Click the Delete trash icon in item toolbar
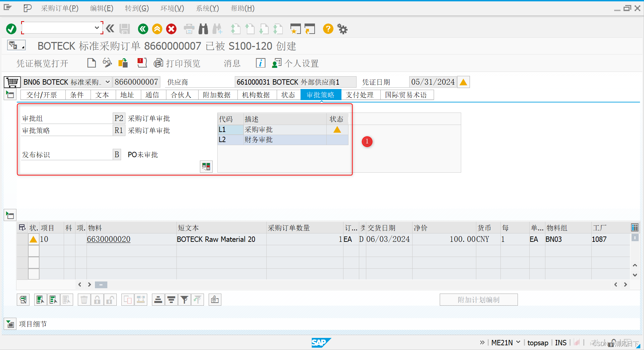The height and width of the screenshot is (350, 644). tap(84, 300)
